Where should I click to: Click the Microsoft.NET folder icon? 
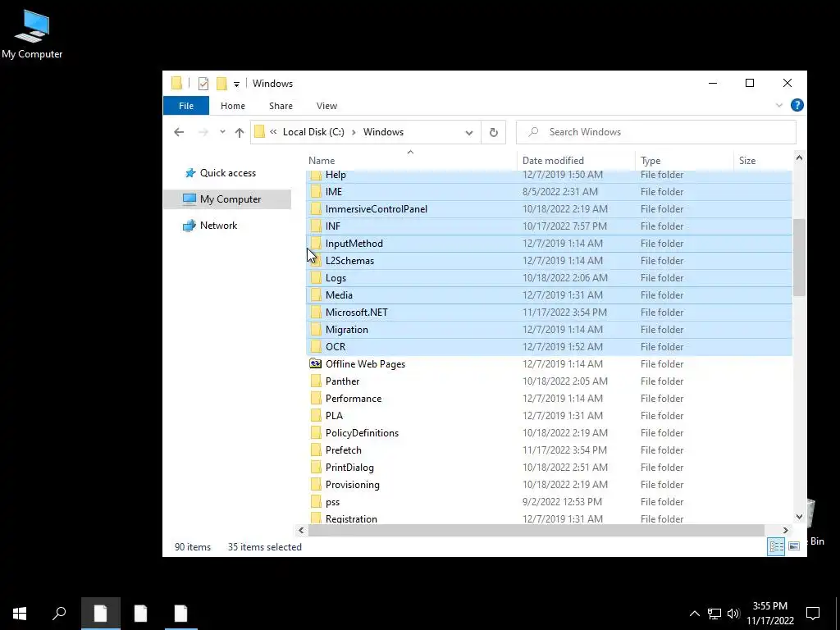click(x=316, y=313)
